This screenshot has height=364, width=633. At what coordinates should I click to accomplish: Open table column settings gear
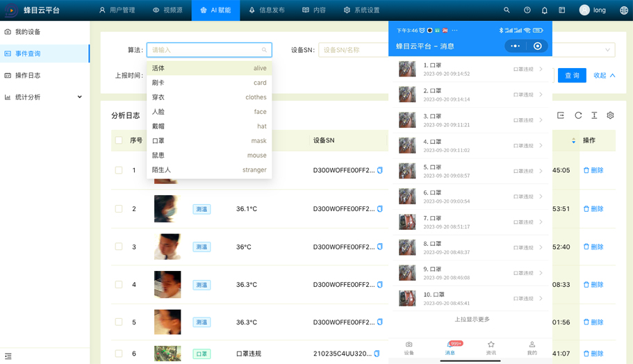point(610,115)
